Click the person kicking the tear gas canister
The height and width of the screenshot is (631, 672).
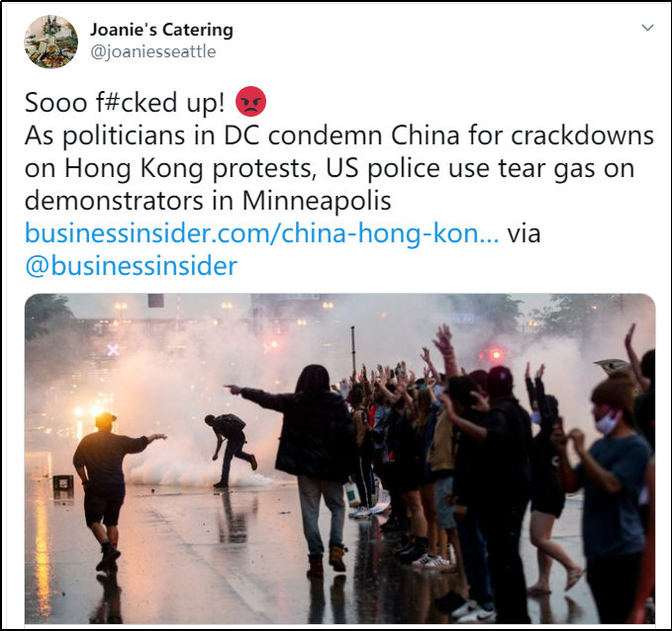pos(230,450)
